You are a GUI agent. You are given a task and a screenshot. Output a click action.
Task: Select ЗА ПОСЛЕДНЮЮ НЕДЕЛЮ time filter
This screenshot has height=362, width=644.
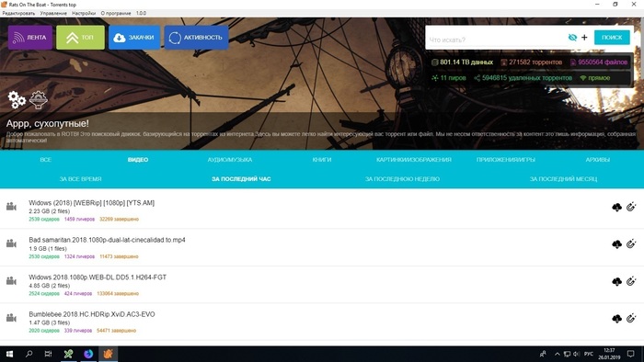(403, 179)
